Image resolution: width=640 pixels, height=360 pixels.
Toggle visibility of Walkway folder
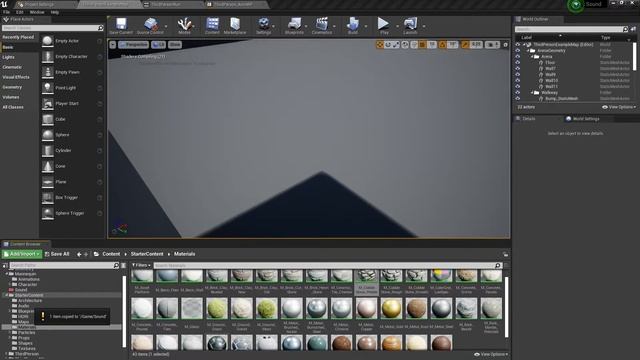tap(518, 93)
